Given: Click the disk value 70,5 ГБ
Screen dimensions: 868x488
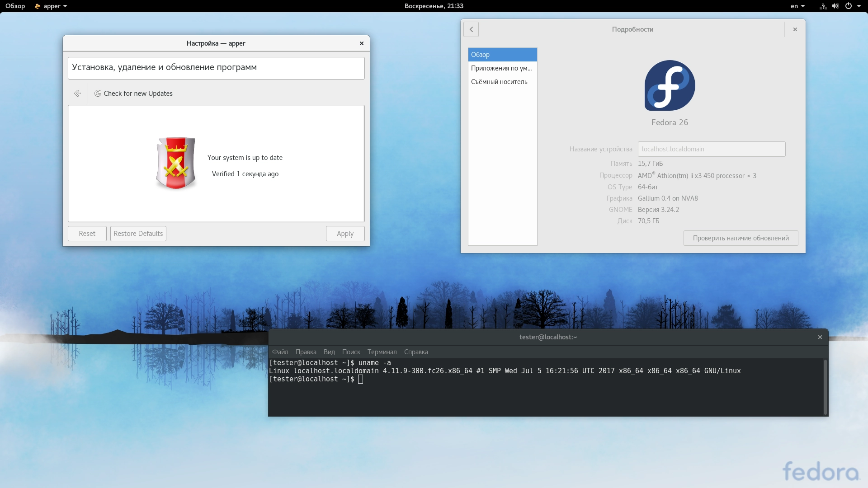Looking at the screenshot, I should 648,221.
